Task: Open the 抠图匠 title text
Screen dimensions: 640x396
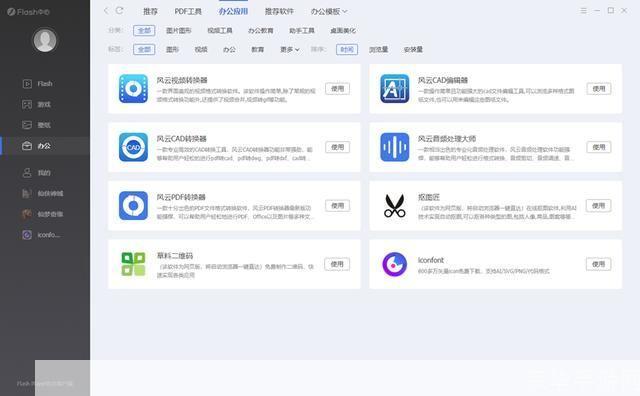Action: click(429, 197)
